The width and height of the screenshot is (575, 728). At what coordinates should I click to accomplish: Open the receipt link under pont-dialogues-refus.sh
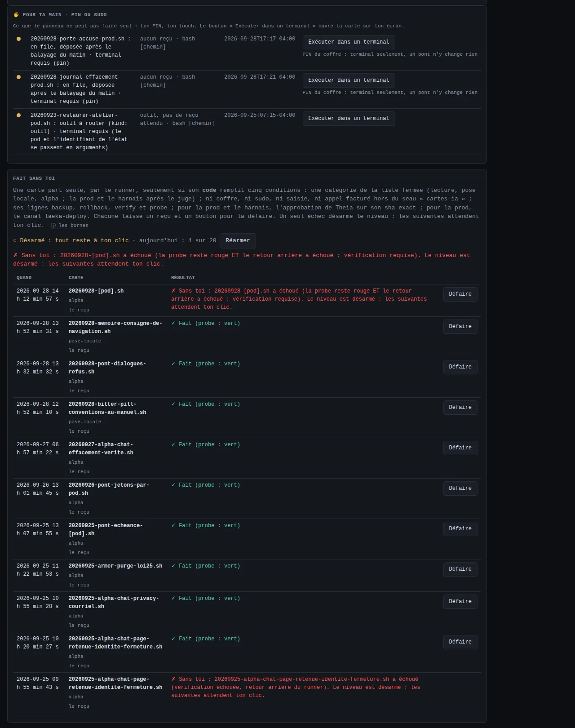(79, 391)
